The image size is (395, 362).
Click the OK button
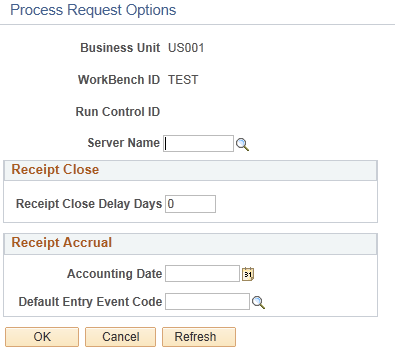[42, 337]
